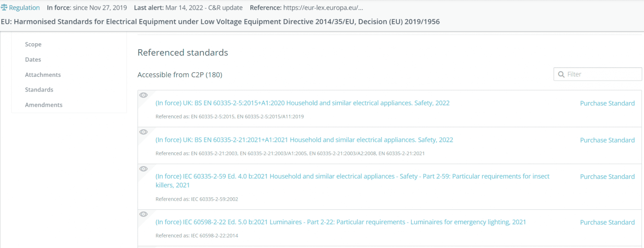Open IEC 60598-2-22 emergency lighting standard
Viewport: 644px width, 248px height.
click(x=340, y=222)
